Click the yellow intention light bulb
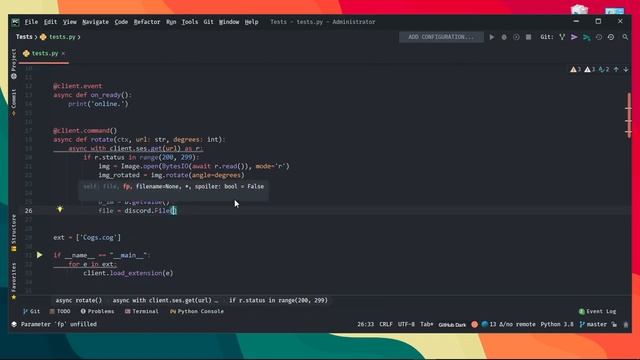640x360 pixels. [x=60, y=209]
